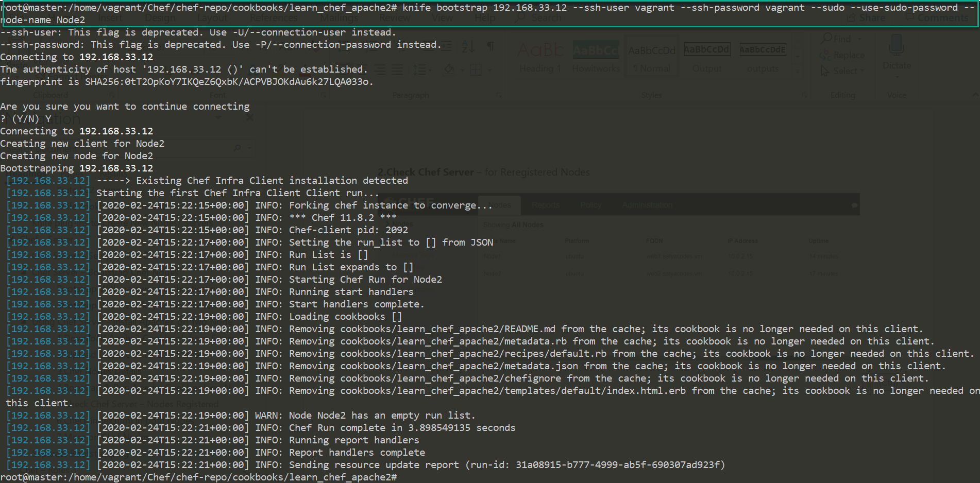Click the Dictate microphone icon

(x=897, y=46)
